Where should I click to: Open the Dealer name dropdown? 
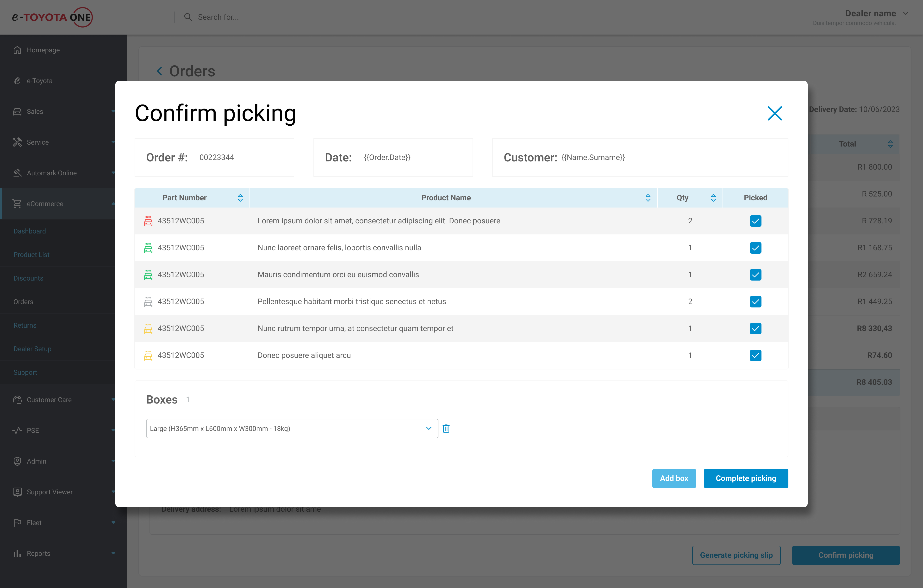[x=905, y=13]
